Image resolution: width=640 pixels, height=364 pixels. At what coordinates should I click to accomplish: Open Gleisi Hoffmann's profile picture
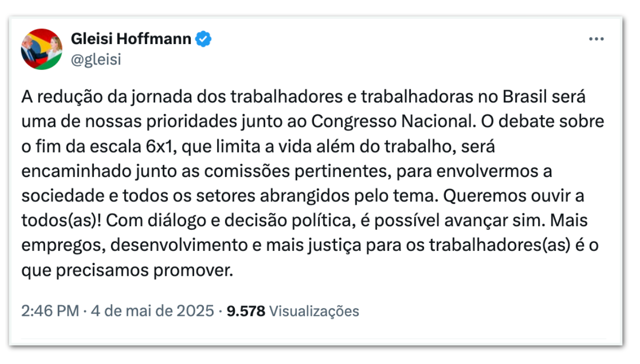click(x=42, y=49)
